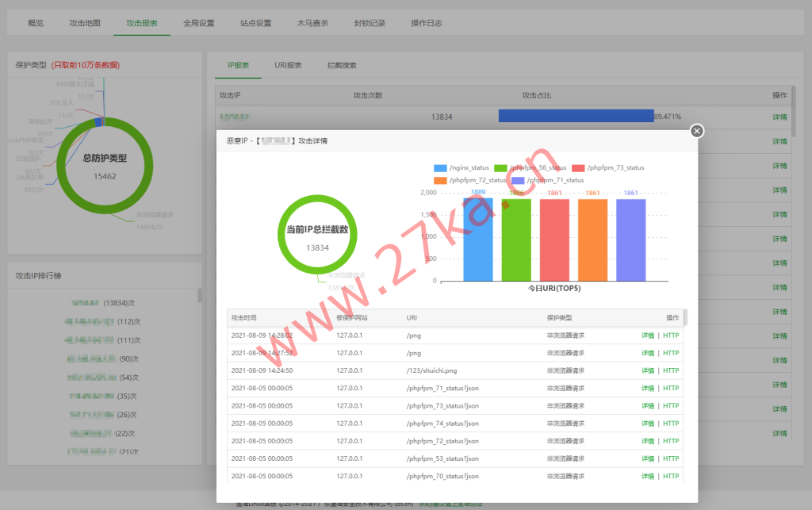Click the 89.471% attack share bar
Image resolution: width=812 pixels, height=510 pixels.
pyautogui.click(x=576, y=116)
